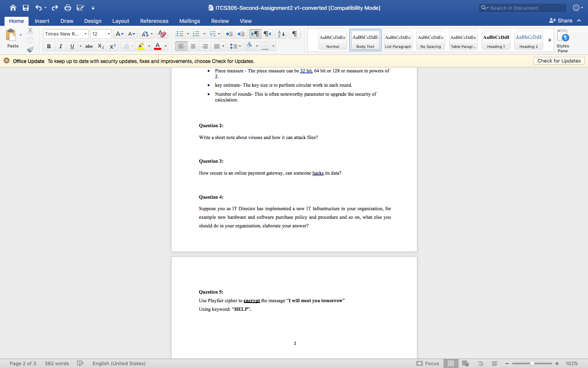This screenshot has height=368, width=588.
Task: Click zoom in plus button
Action: point(557,363)
